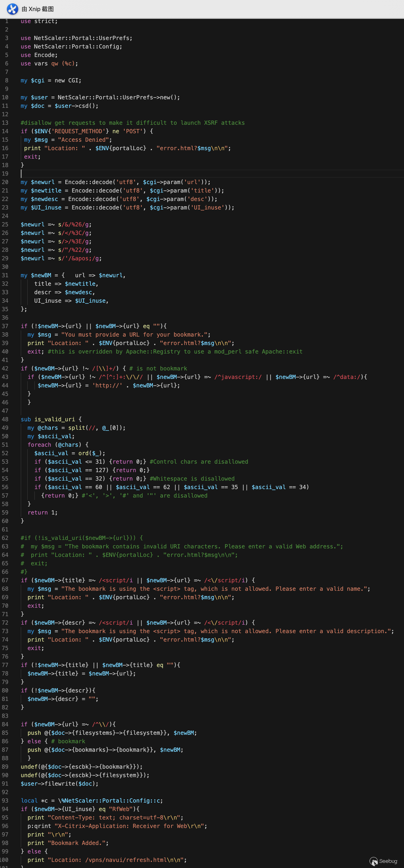This screenshot has width=404, height=868.
Task: Click the '$ascii_val = ord($_);' line
Action: [x=70, y=453]
